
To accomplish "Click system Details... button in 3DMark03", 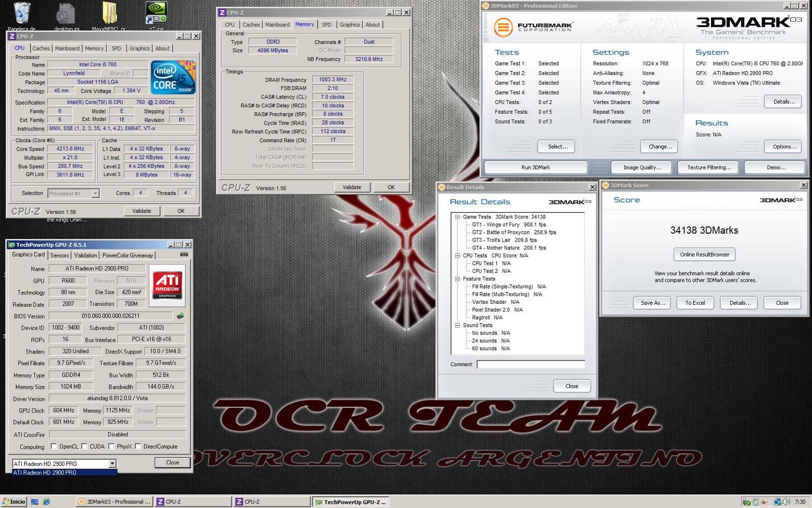I will (x=784, y=102).
